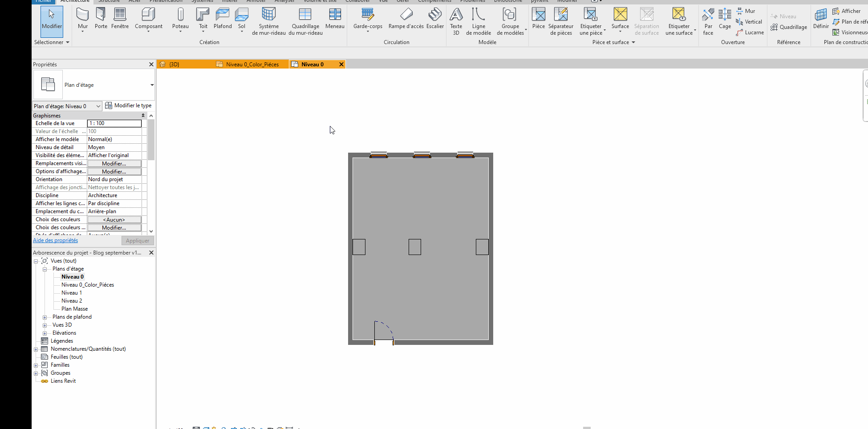Image resolution: width=868 pixels, height=429 pixels.
Task: Select the Pièce room tool
Action: point(538,19)
